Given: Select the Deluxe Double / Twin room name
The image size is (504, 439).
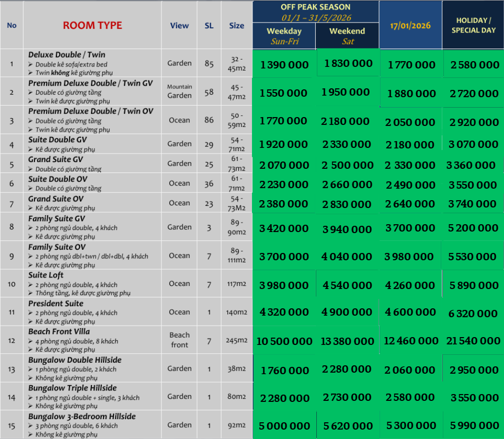Looking at the screenshot, I should click(x=67, y=55).
